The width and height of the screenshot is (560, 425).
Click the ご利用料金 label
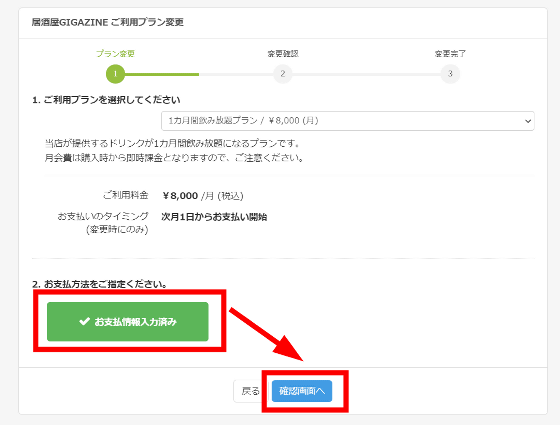pyautogui.click(x=125, y=195)
